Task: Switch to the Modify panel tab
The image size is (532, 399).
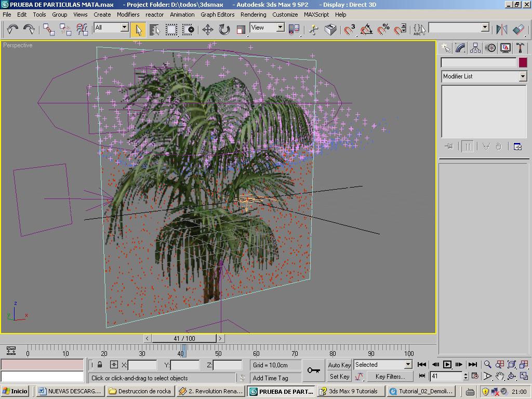Action: [x=460, y=48]
